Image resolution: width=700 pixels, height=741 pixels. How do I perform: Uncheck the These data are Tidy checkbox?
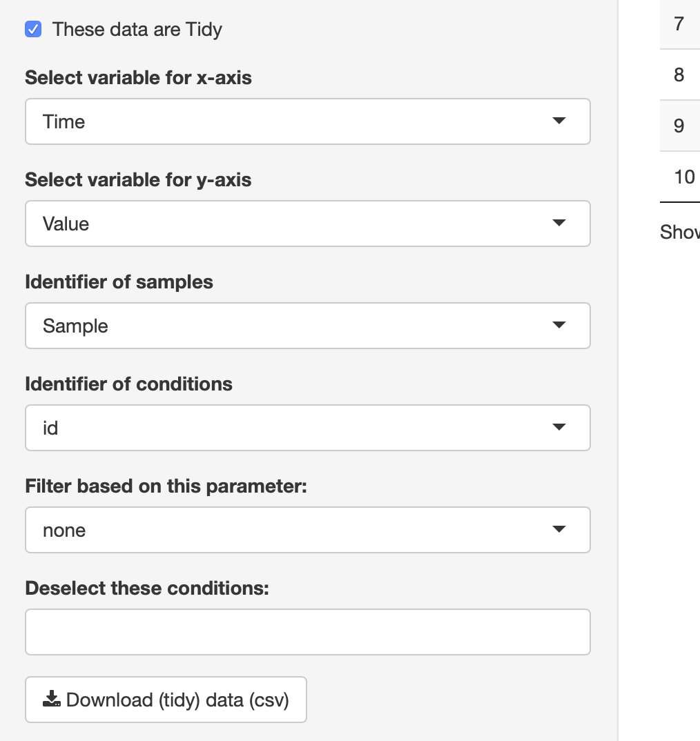tap(33, 29)
